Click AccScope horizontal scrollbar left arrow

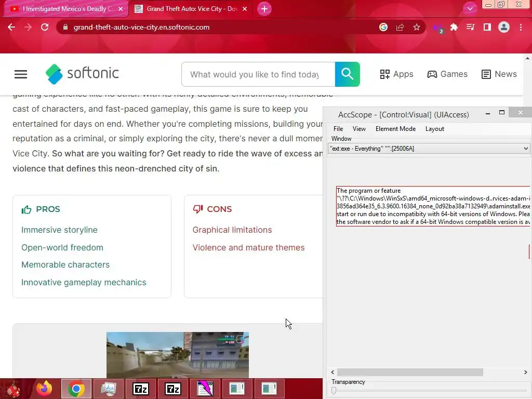coord(332,372)
